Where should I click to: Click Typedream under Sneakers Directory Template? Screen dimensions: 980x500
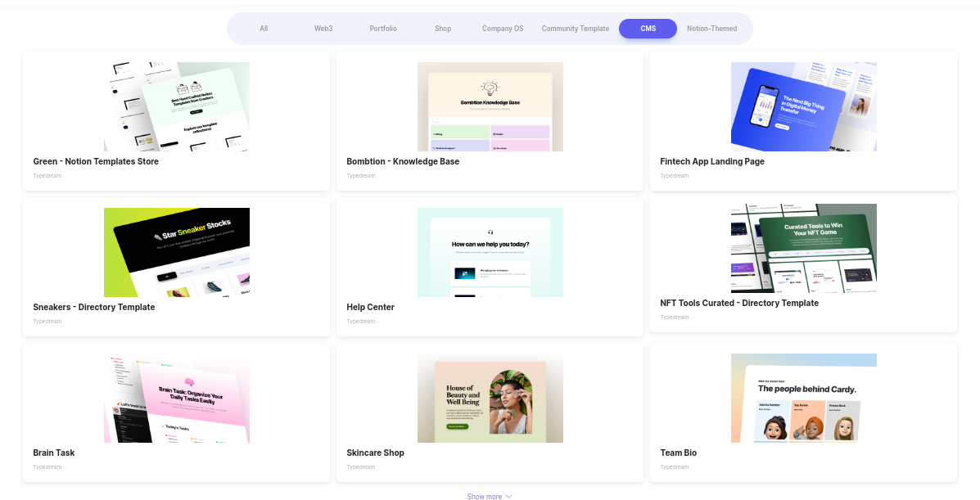tap(47, 322)
